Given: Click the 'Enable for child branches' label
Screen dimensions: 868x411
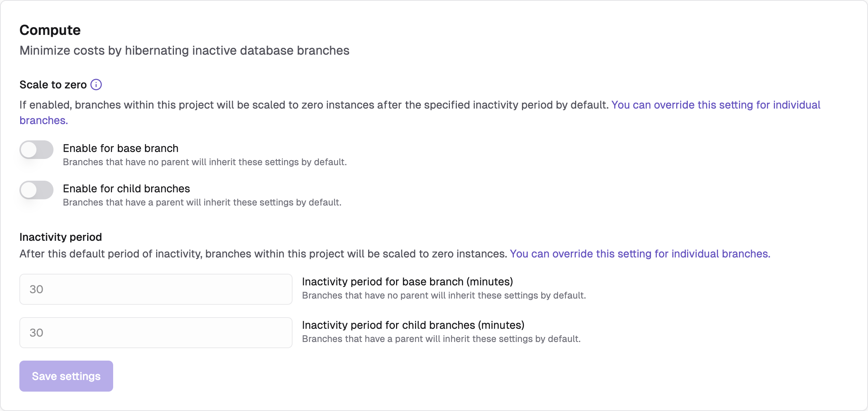Looking at the screenshot, I should 126,188.
